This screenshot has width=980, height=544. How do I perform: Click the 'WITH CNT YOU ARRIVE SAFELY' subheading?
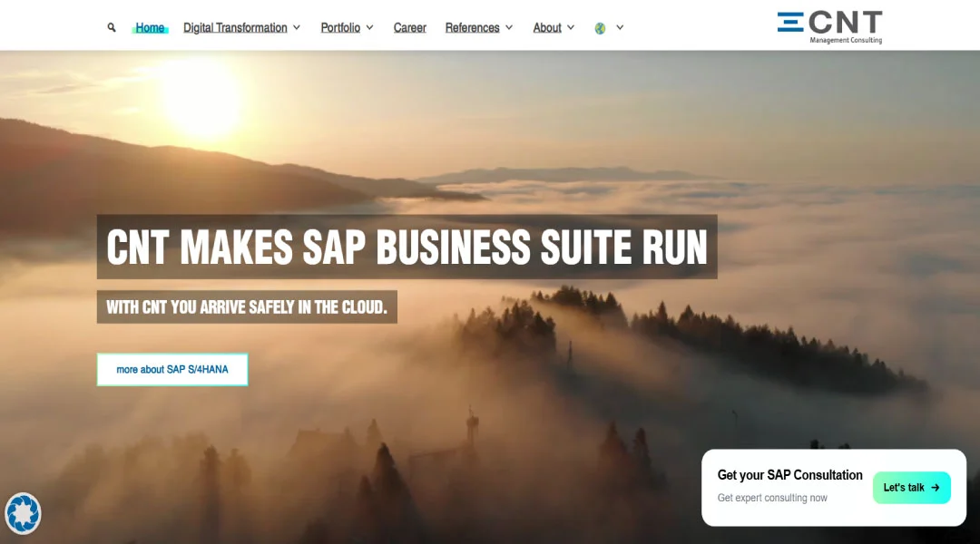[247, 306]
